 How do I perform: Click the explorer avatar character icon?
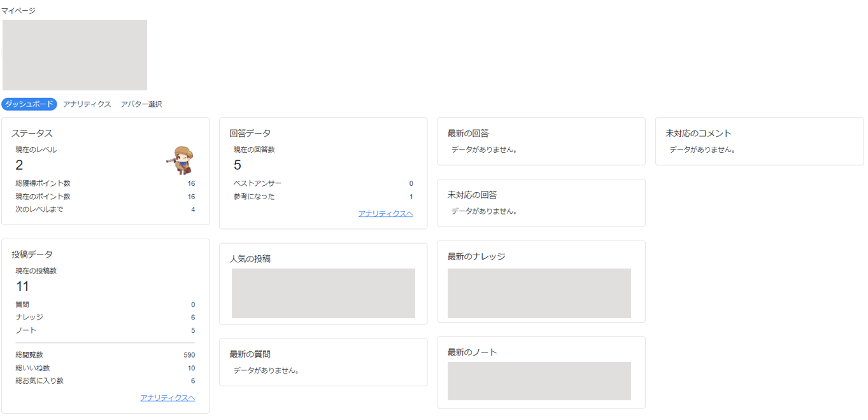point(182,160)
